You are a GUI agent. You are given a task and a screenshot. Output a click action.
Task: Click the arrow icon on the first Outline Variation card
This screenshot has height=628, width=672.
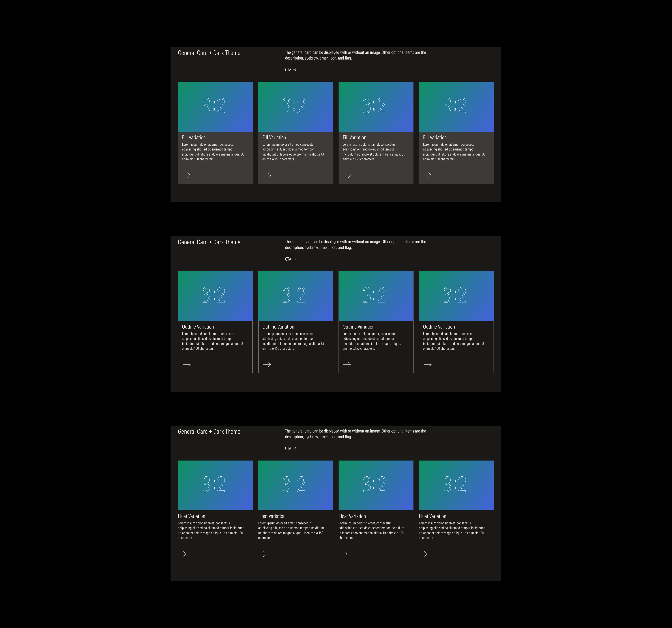(187, 364)
